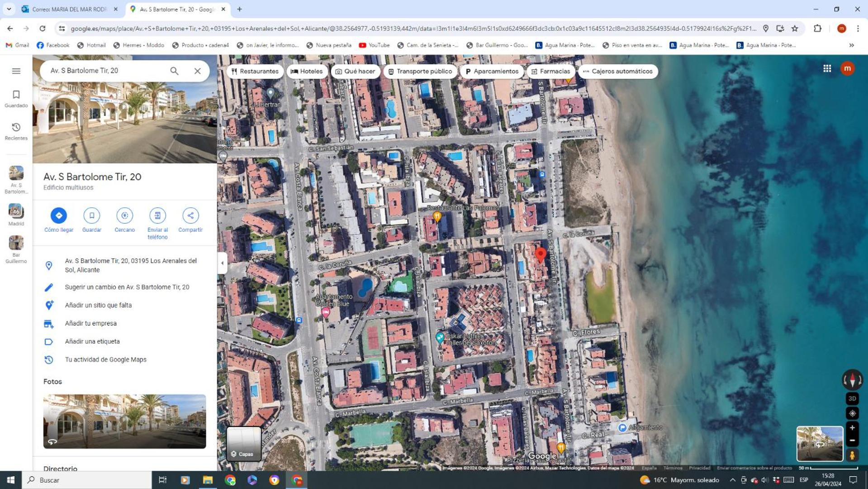Collapse the side info panel arrow
Viewport: 868px width, 489px height.
(222, 263)
